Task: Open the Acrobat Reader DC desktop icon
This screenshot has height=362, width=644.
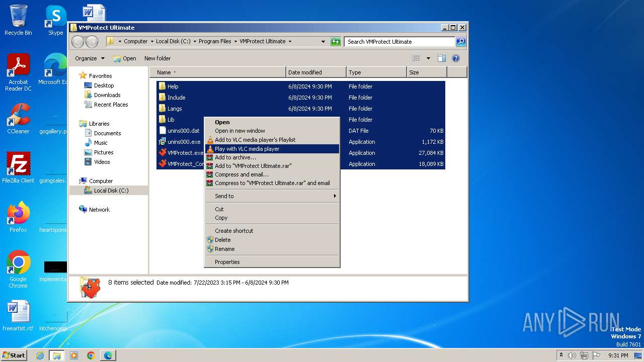Action: pyautogui.click(x=18, y=73)
